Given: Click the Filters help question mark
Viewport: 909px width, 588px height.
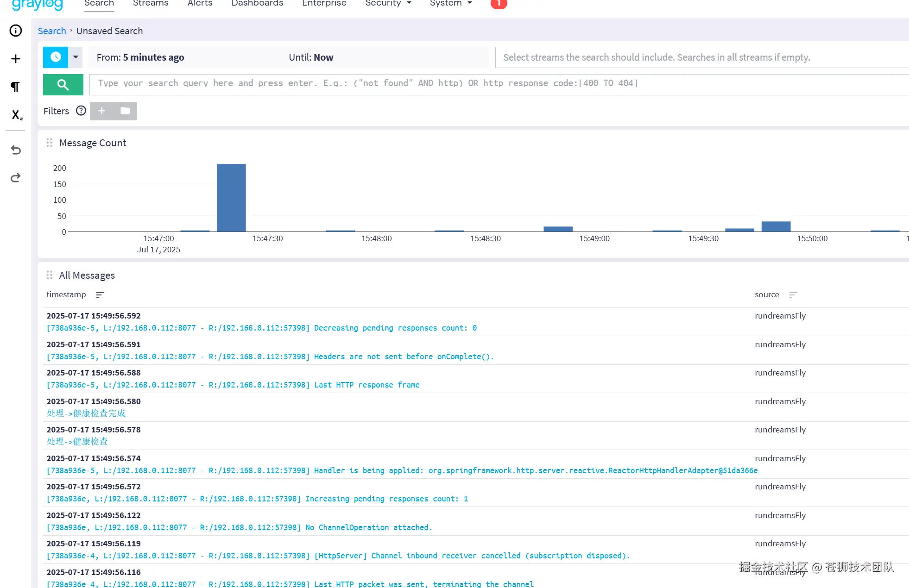Looking at the screenshot, I should point(81,111).
